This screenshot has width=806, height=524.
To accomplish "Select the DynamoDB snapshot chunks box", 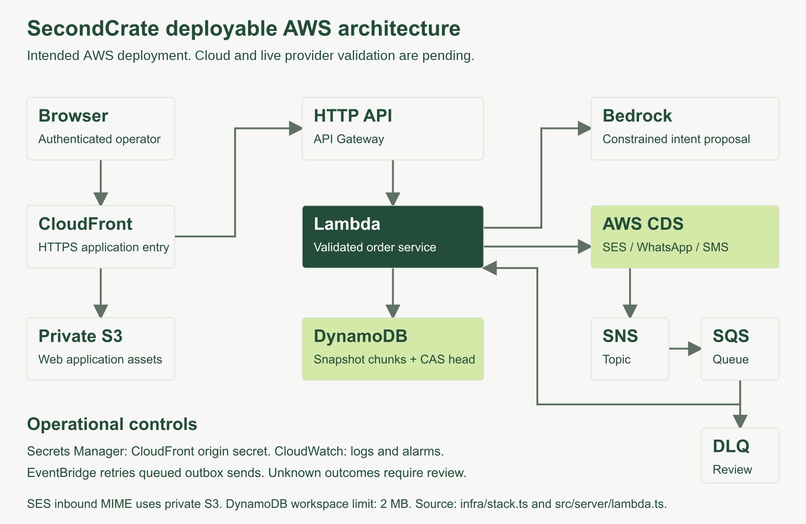I will point(393,349).
